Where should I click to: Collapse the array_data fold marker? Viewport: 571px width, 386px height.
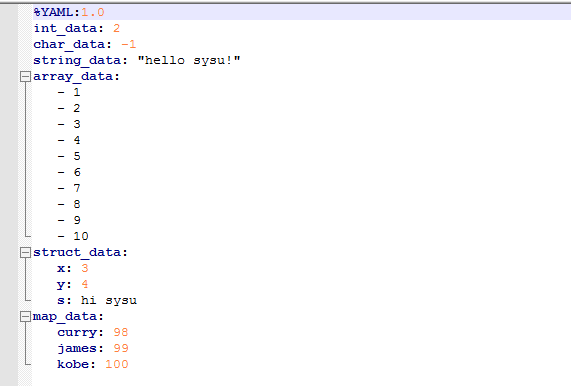pos(25,76)
